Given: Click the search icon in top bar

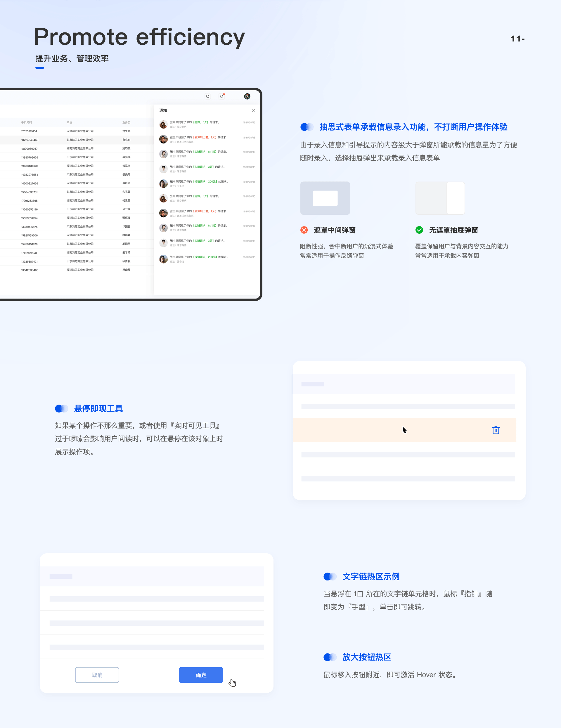Looking at the screenshot, I should click(x=208, y=96).
